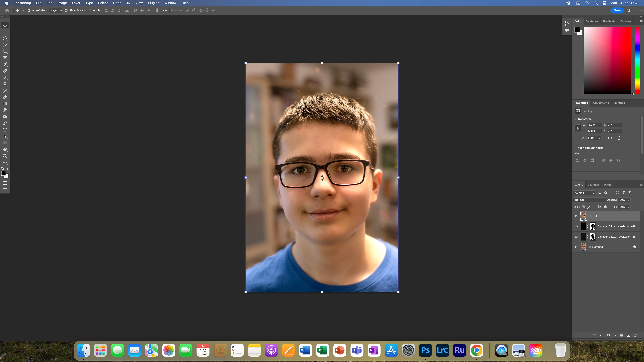644x362 pixels.
Task: Uncheck the Auto-Select checkbox
Action: click(29, 10)
